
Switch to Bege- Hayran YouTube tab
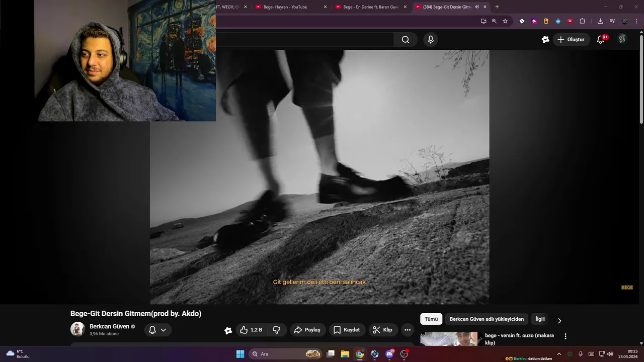(x=285, y=7)
